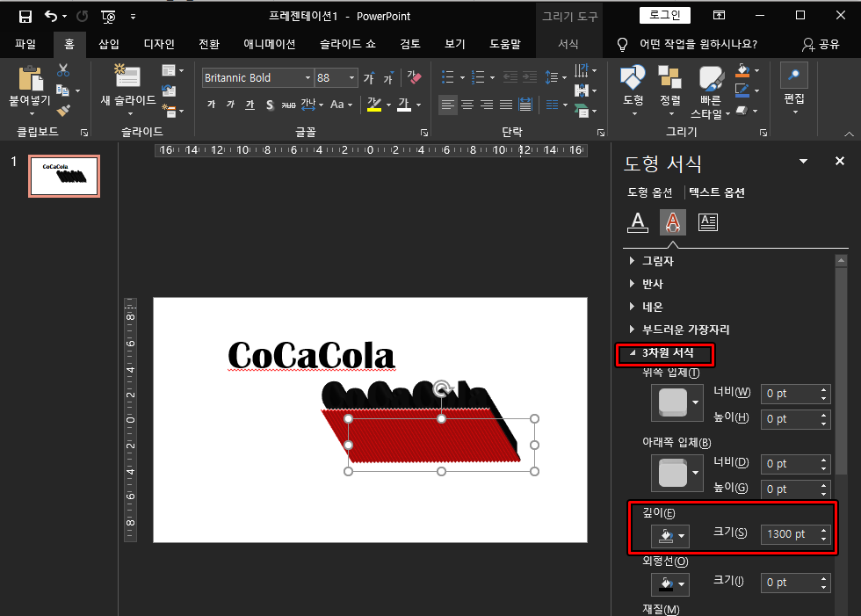Toggle italic text formatting
The width and height of the screenshot is (861, 616).
pos(230,105)
